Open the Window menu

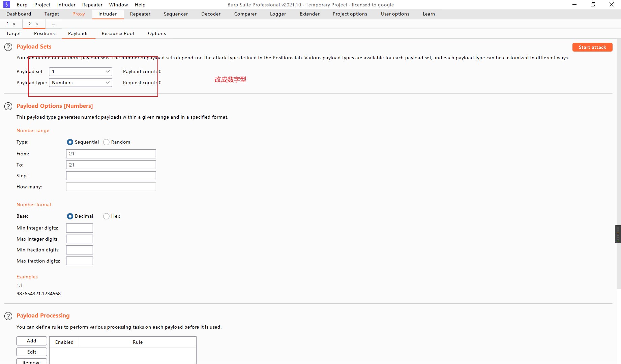tap(119, 5)
